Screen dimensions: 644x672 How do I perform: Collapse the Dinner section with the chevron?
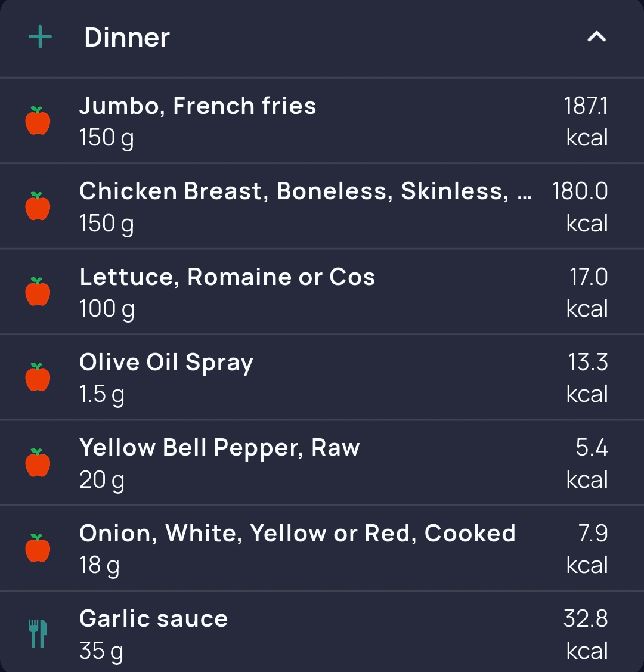click(596, 37)
